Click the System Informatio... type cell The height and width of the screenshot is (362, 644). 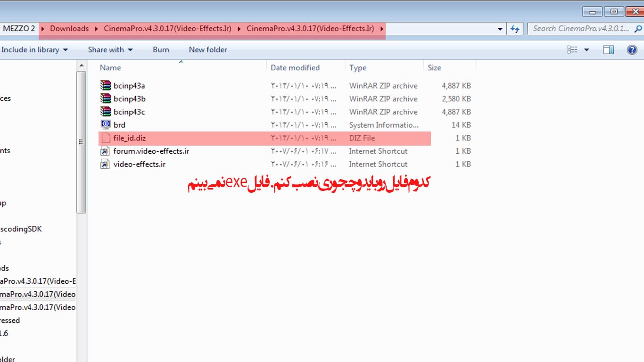coord(384,125)
